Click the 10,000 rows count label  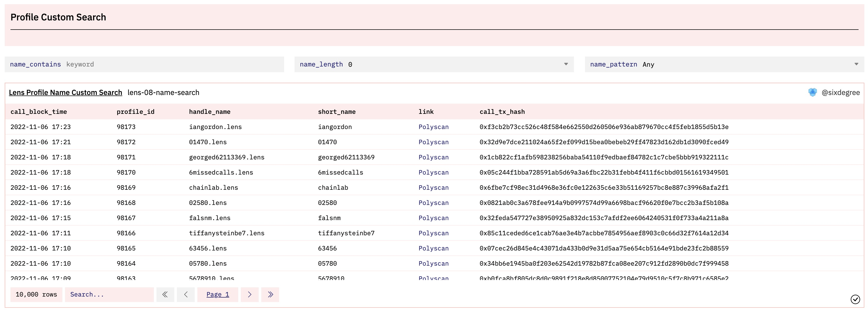click(x=36, y=294)
